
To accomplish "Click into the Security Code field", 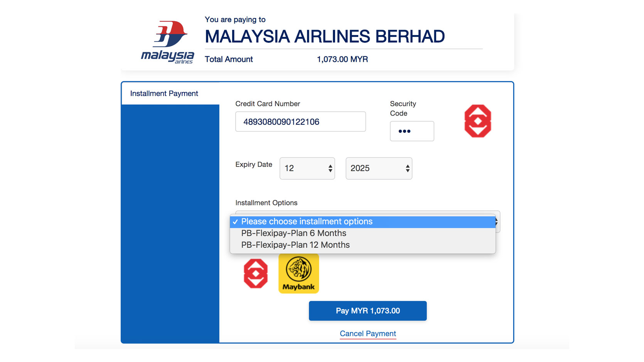I will click(412, 131).
